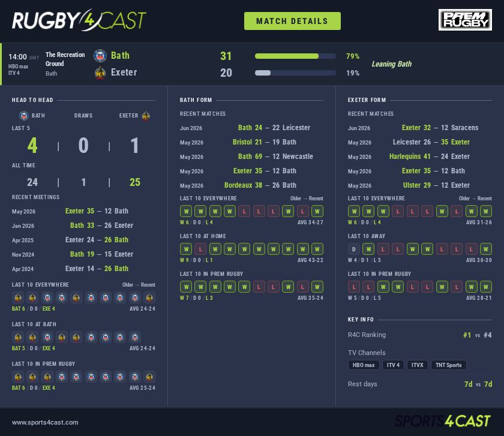This screenshot has width=504, height=436.
Task: Click Bath's 79% win probability bar
Action: click(x=295, y=56)
